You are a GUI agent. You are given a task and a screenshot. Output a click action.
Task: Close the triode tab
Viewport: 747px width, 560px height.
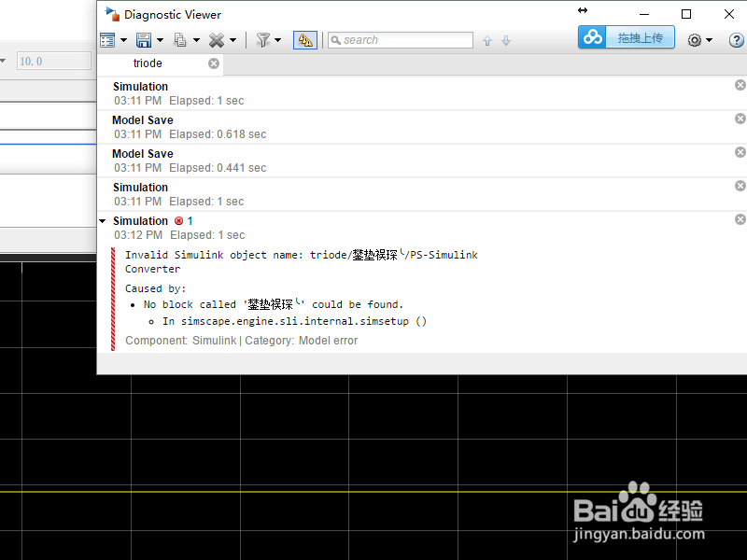(x=214, y=63)
